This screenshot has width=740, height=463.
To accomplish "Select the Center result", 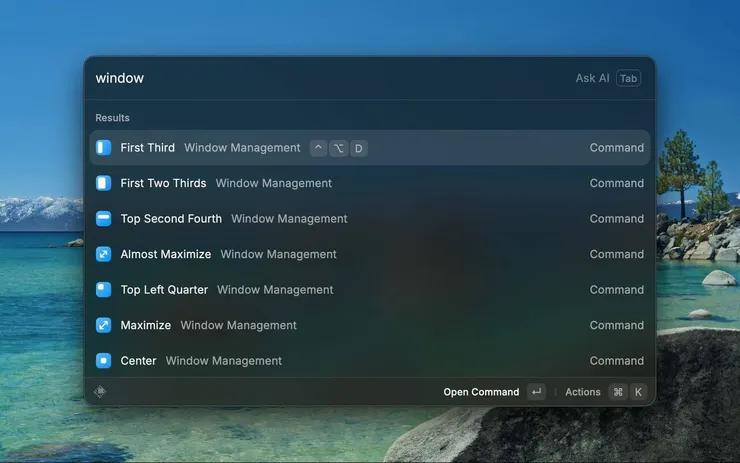I will click(x=370, y=361).
